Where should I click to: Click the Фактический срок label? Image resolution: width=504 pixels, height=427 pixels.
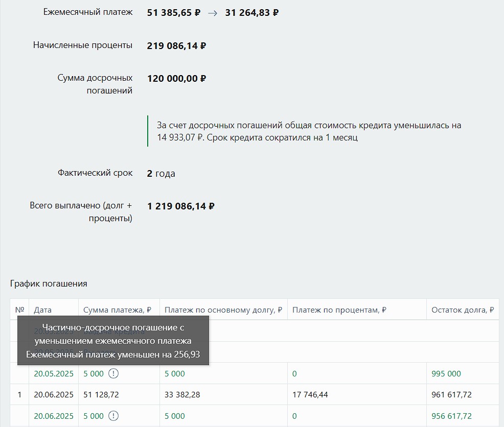[95, 173]
